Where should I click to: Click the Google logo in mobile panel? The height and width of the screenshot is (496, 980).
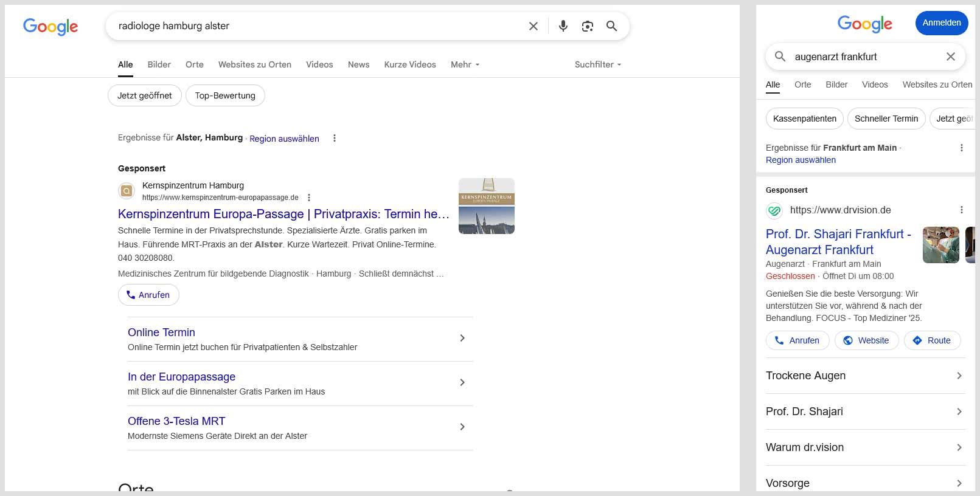coord(865,24)
